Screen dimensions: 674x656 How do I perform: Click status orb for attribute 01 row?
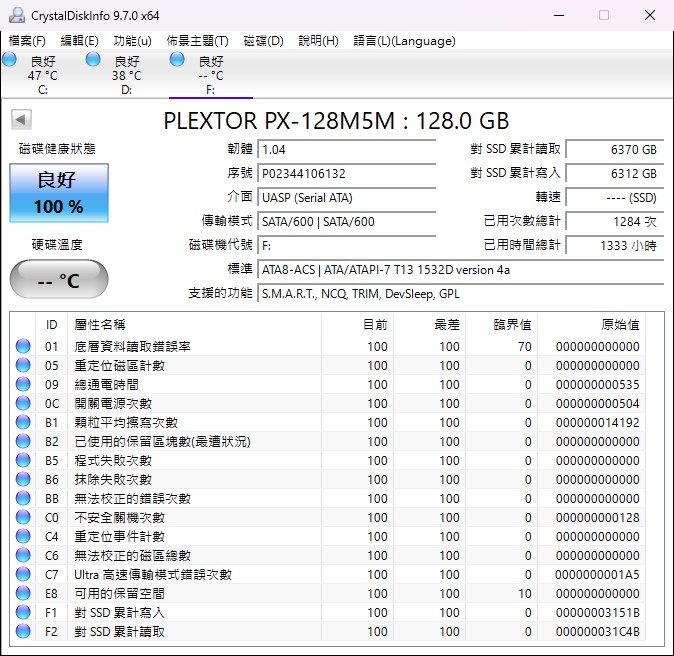click(23, 346)
